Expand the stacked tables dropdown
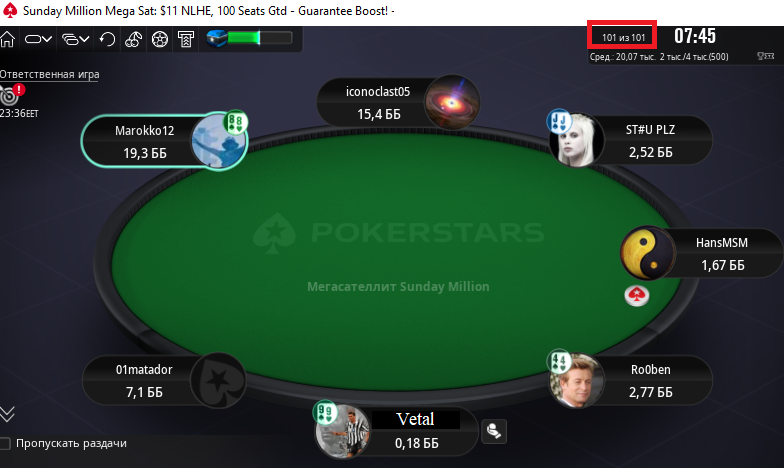The width and height of the screenshot is (784, 468). [75, 39]
